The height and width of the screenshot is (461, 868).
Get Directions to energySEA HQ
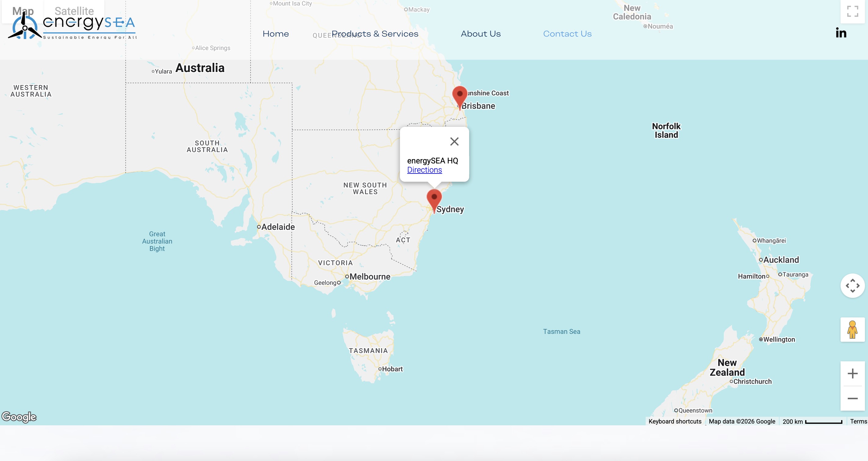click(424, 170)
